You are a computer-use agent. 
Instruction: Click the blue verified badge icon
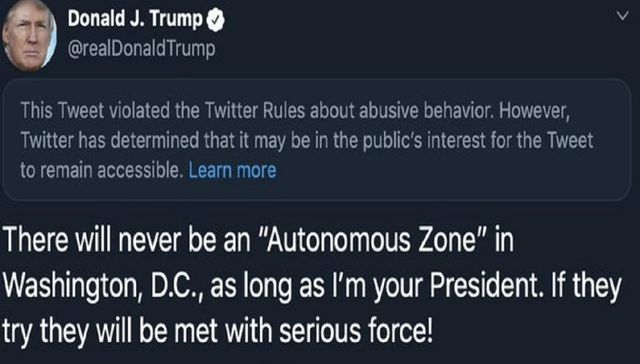(216, 21)
